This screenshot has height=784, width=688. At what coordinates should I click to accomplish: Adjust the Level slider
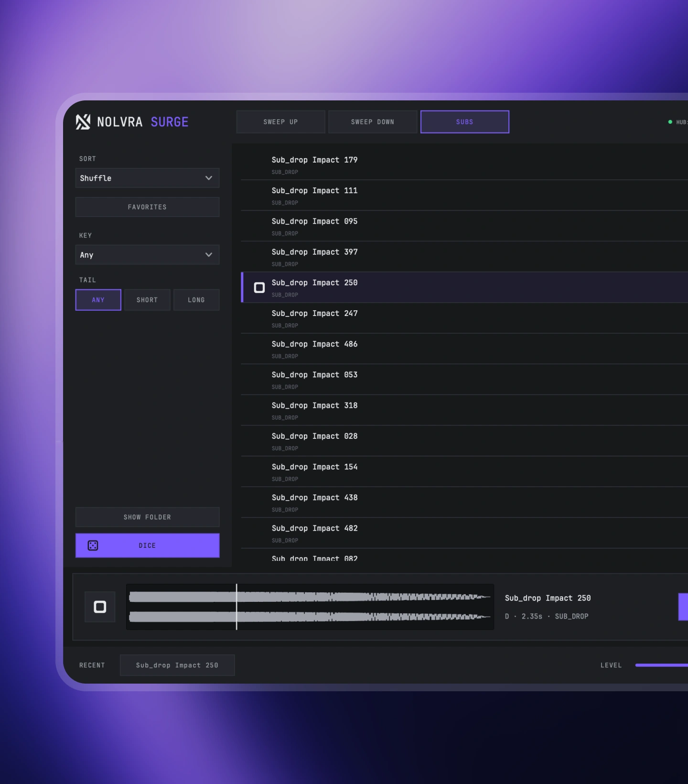[662, 665]
